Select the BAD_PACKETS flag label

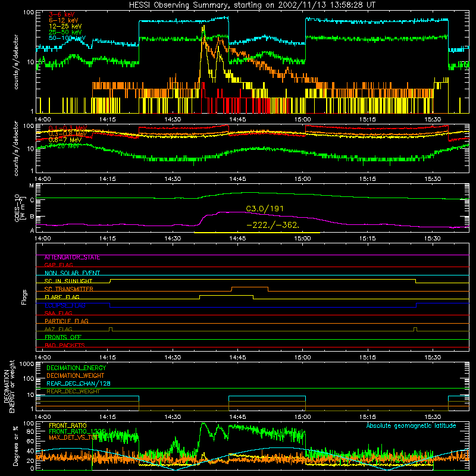pyautogui.click(x=65, y=346)
